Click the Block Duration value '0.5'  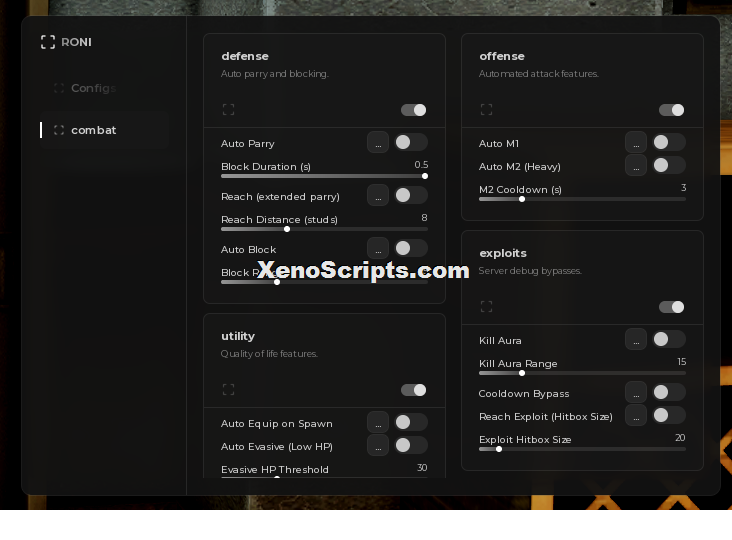click(421, 165)
